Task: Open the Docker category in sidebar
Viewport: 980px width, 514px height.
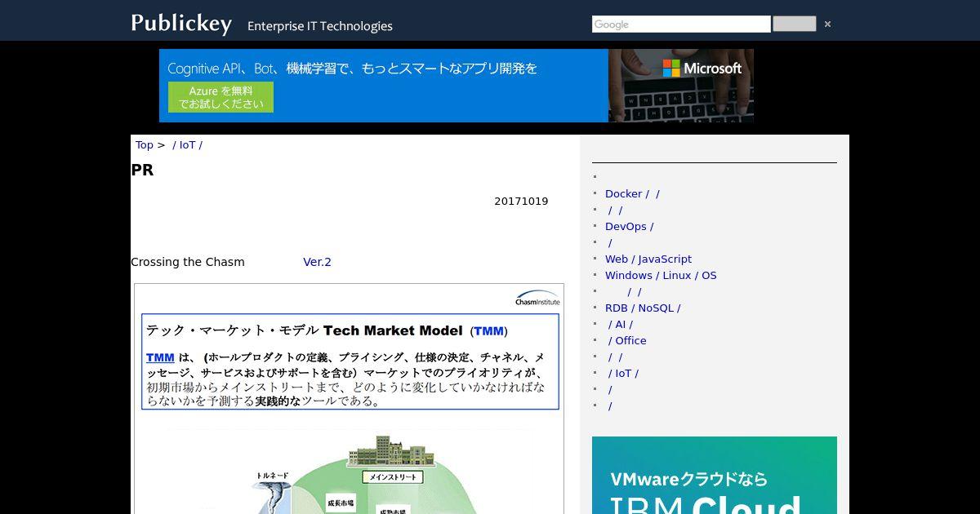Action: click(632, 193)
